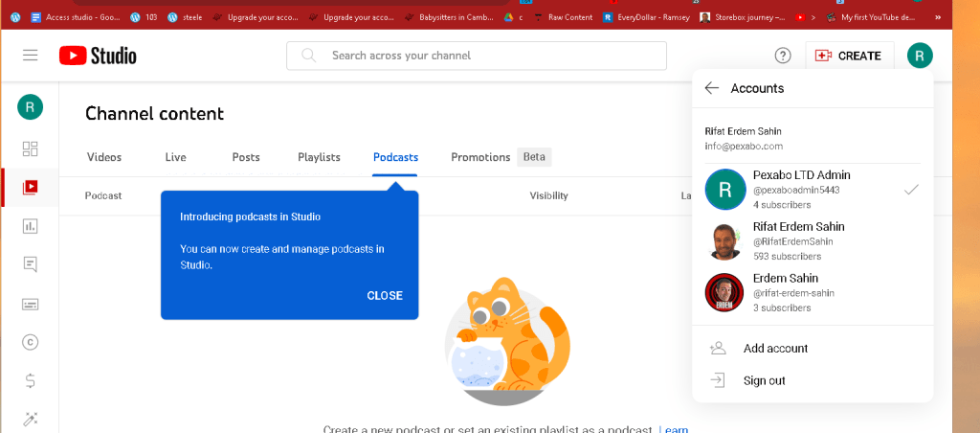Viewport: 980px width, 433px height.
Task: Focus the Search across your channel field
Action: 477,56
